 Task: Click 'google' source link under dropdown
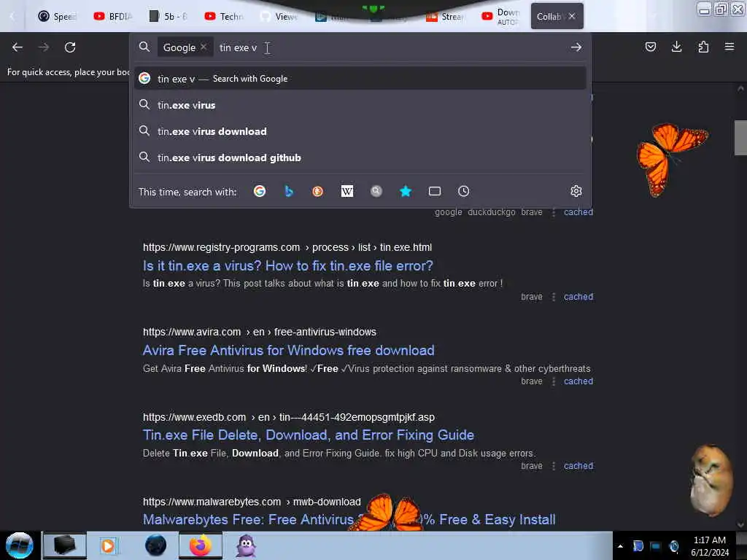[x=449, y=212]
